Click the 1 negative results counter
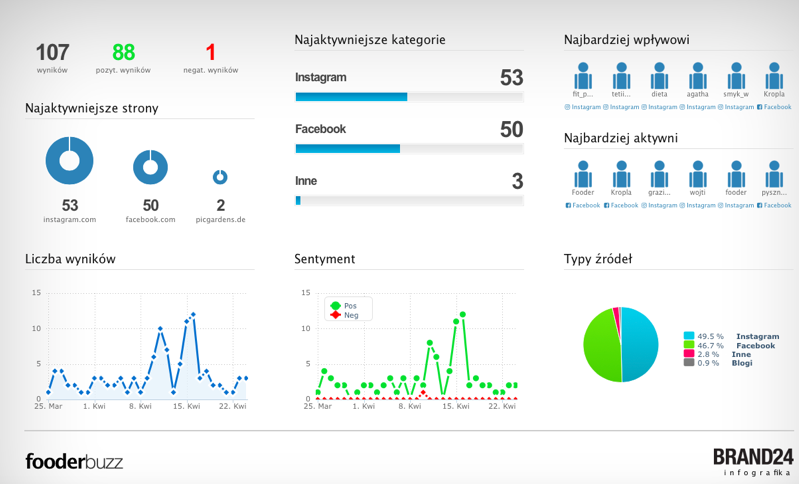799x484 pixels. (x=210, y=53)
